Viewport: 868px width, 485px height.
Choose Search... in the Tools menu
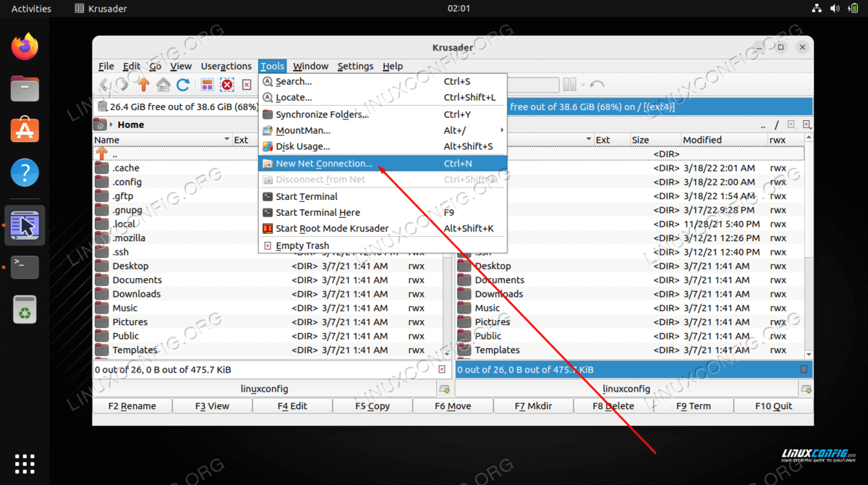[x=383, y=82]
